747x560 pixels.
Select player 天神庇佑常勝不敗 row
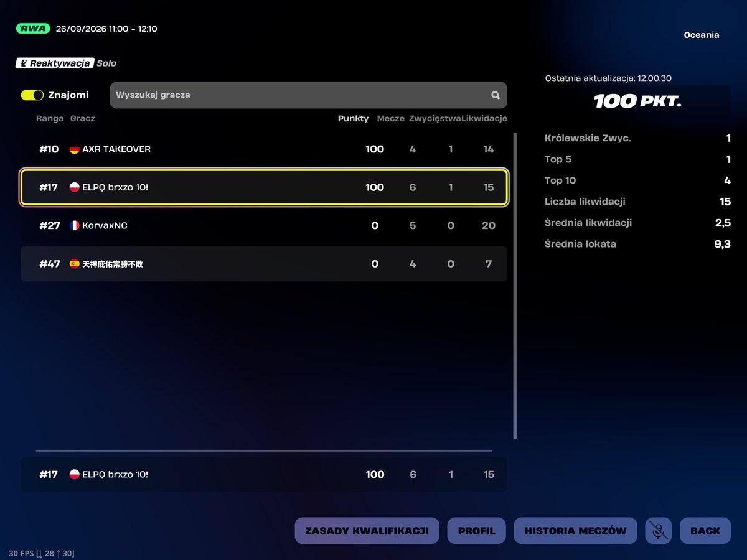click(264, 264)
